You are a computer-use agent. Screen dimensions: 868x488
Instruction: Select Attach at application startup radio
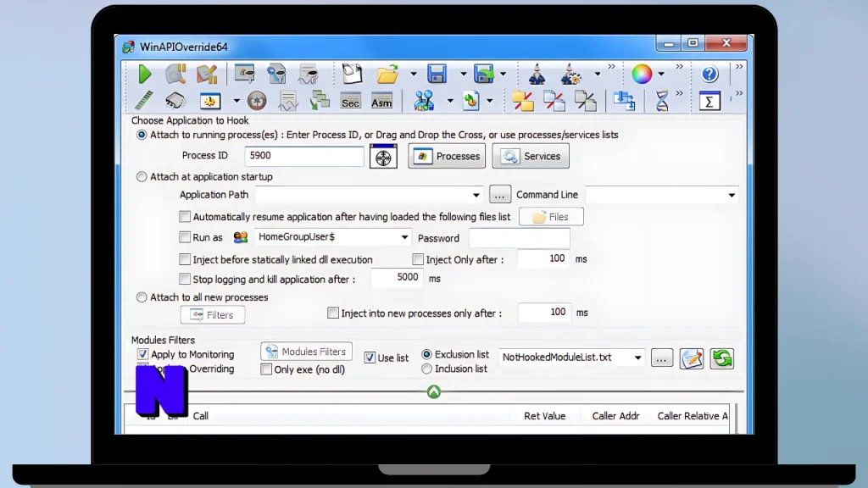point(142,177)
